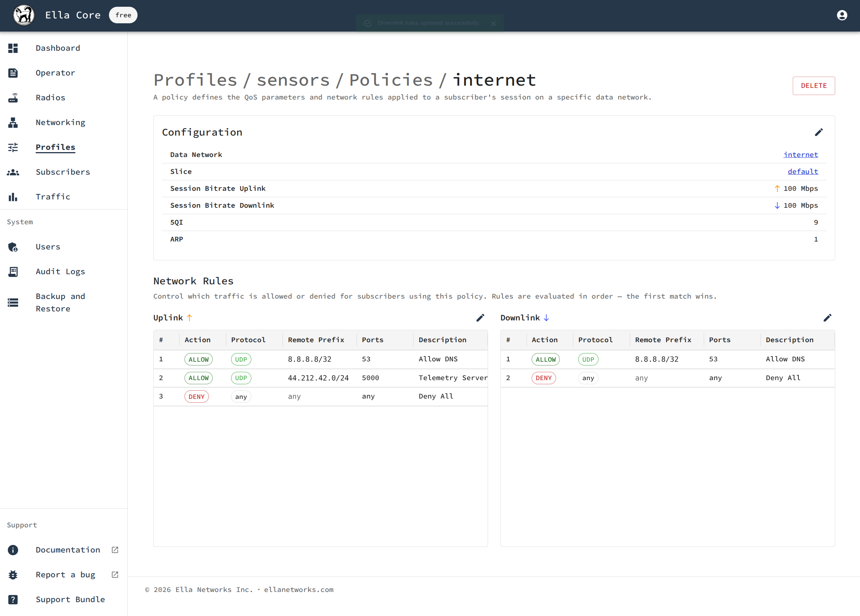
Task: Click ellanetworks.com in footer
Action: point(299,590)
